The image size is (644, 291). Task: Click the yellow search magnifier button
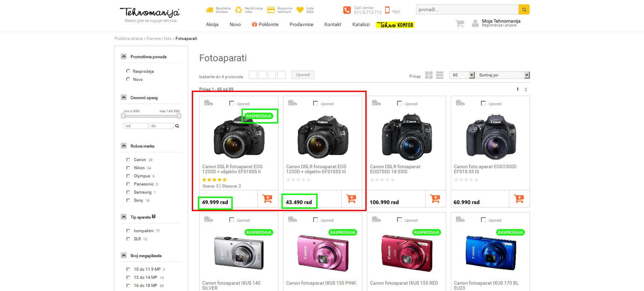(524, 10)
